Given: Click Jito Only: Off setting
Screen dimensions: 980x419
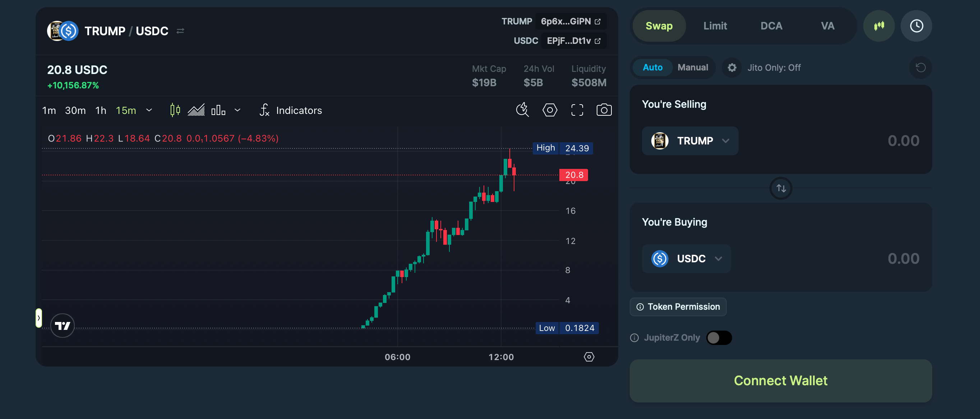Looking at the screenshot, I should click(x=774, y=67).
